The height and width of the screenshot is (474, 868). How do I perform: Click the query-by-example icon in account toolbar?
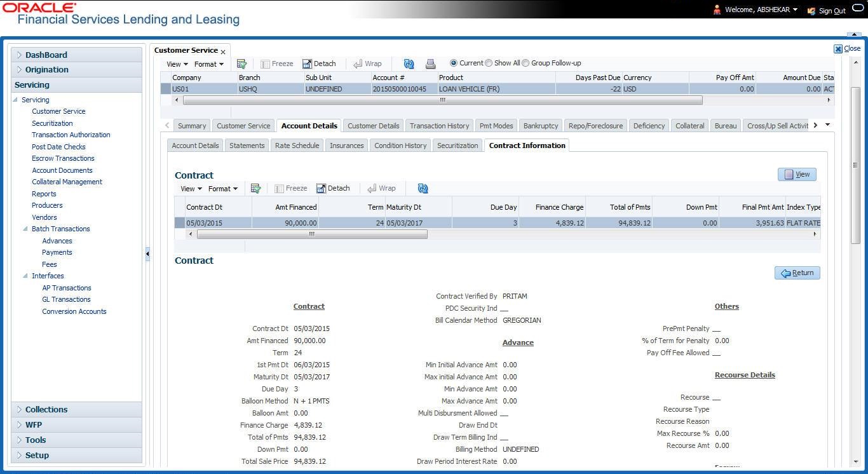click(x=241, y=64)
